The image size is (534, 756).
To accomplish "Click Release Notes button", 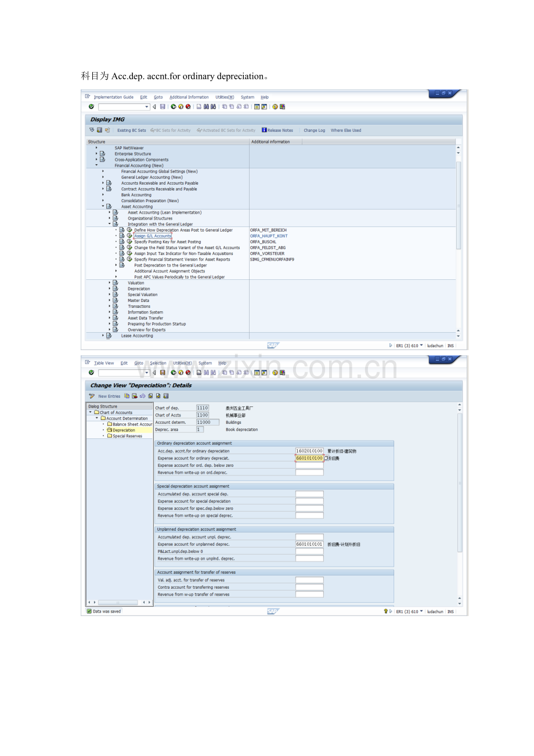I will point(277,131).
